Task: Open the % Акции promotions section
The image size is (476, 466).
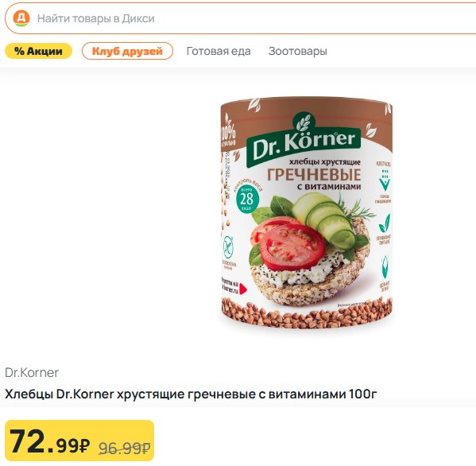Action: pos(39,51)
